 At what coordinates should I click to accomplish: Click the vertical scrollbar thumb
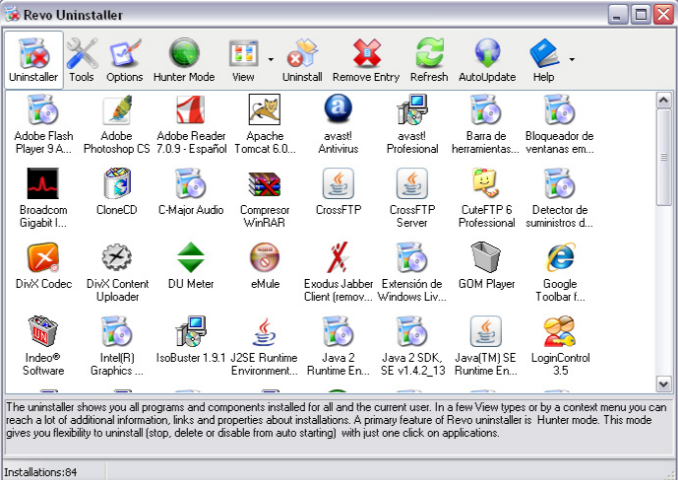(x=664, y=157)
